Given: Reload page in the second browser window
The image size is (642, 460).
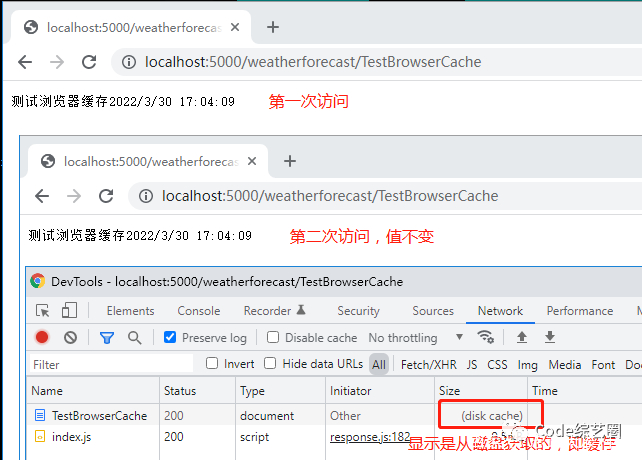Looking at the screenshot, I should (106, 196).
